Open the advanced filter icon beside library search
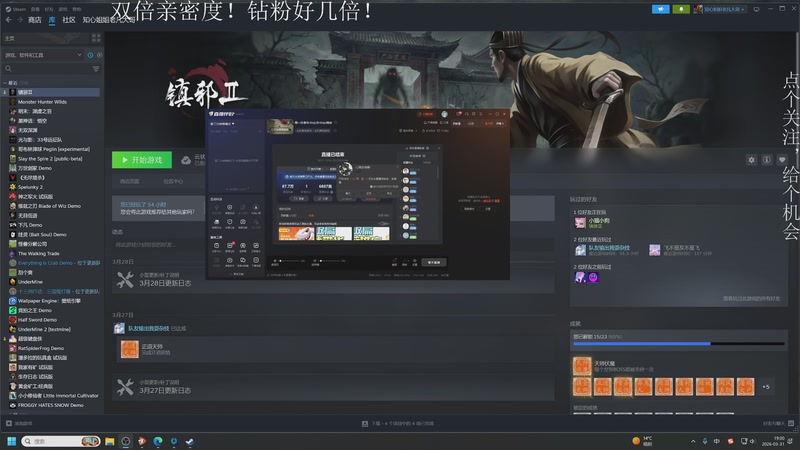Image resolution: width=800 pixels, height=450 pixels. point(96,68)
